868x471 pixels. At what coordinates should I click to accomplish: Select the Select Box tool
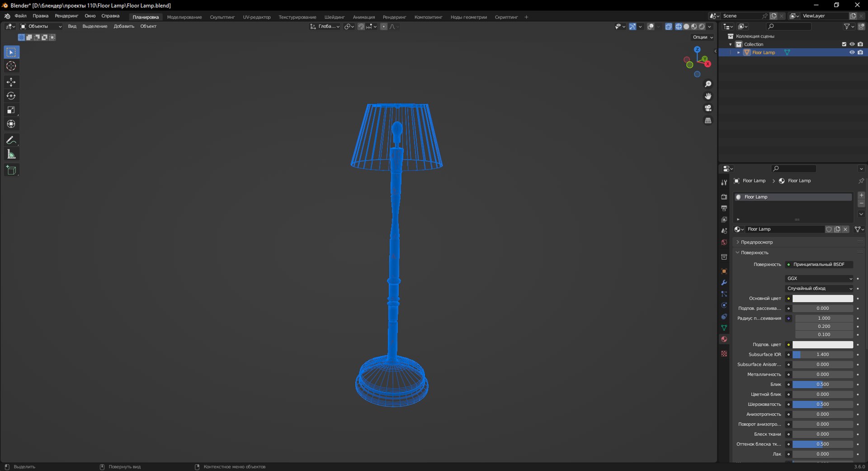pos(11,52)
